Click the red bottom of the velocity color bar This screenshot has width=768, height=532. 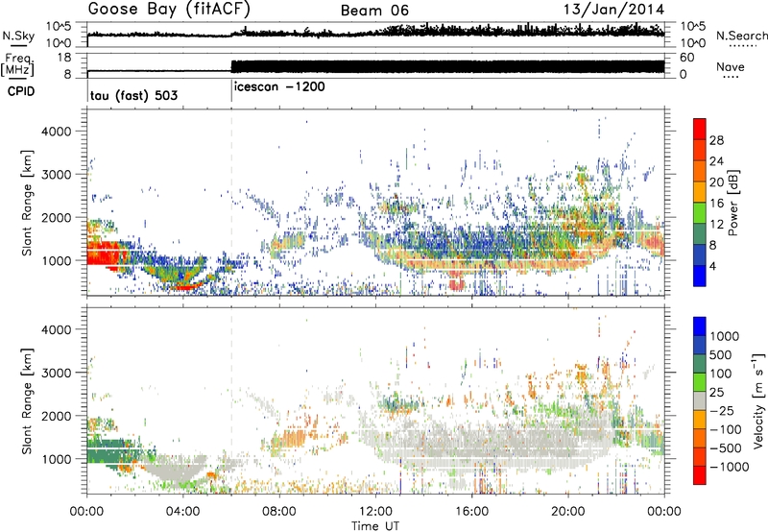pos(700,477)
